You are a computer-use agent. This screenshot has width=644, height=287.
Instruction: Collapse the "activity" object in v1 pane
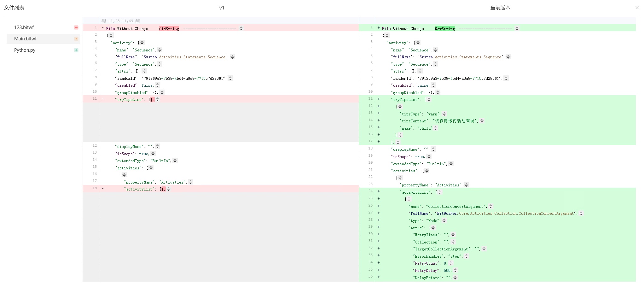142,43
